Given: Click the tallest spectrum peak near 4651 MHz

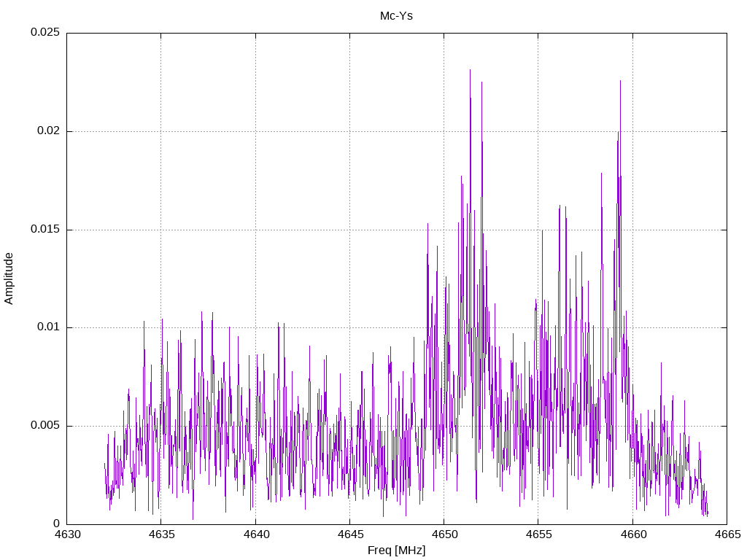Looking at the screenshot, I should (x=470, y=71).
